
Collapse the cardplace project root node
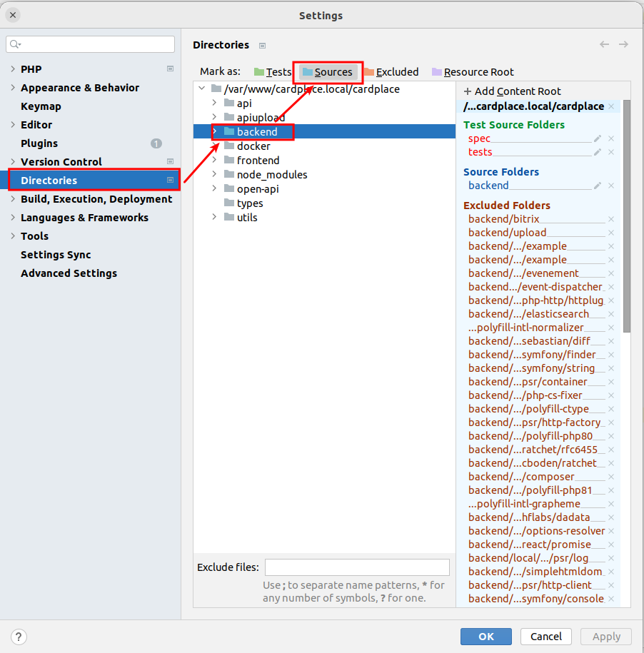click(201, 88)
